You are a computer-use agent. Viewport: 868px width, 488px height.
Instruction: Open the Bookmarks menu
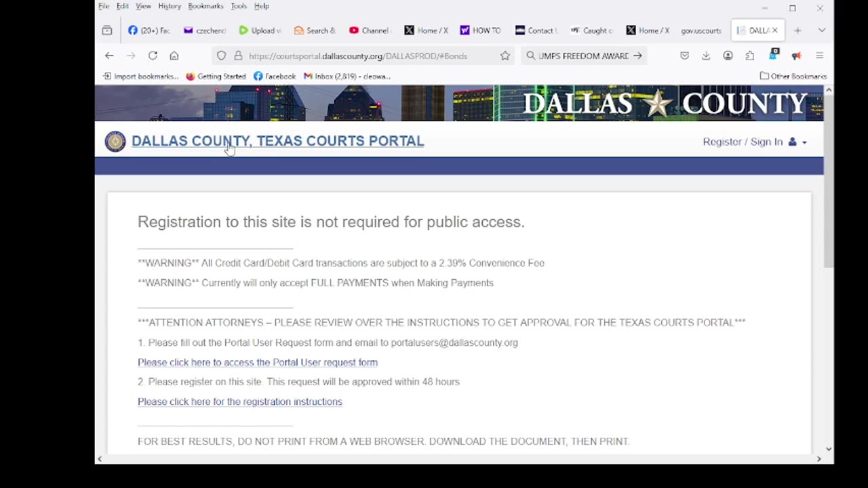coord(205,6)
